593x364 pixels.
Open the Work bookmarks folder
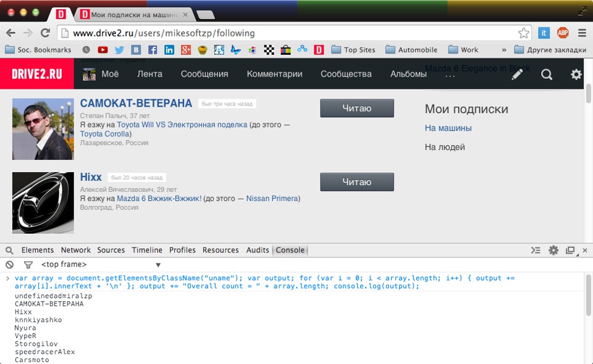[x=463, y=50]
